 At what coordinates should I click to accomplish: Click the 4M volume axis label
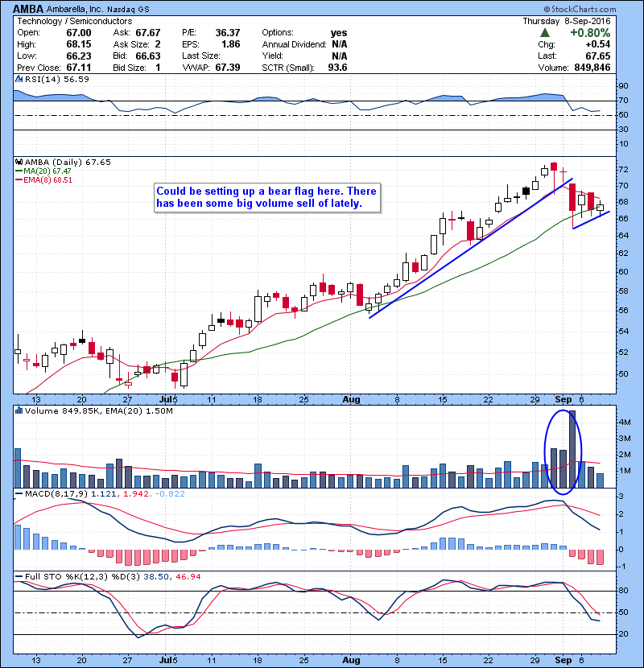coord(625,423)
